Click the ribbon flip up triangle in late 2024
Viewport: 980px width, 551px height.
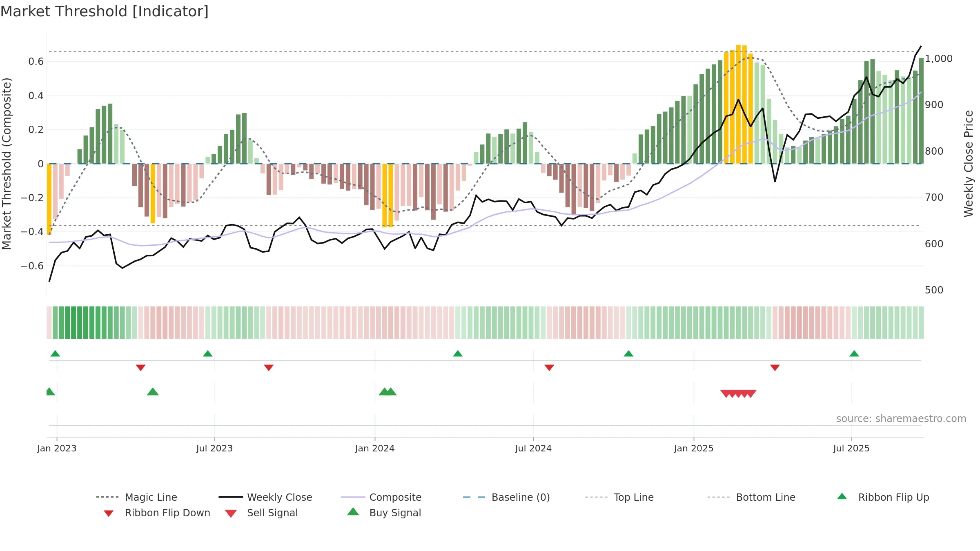pyautogui.click(x=628, y=353)
